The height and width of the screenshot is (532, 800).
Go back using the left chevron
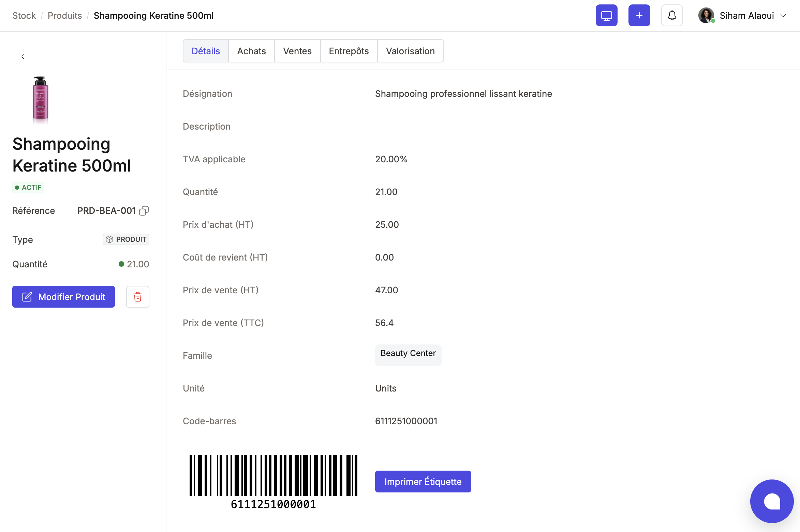pyautogui.click(x=23, y=57)
